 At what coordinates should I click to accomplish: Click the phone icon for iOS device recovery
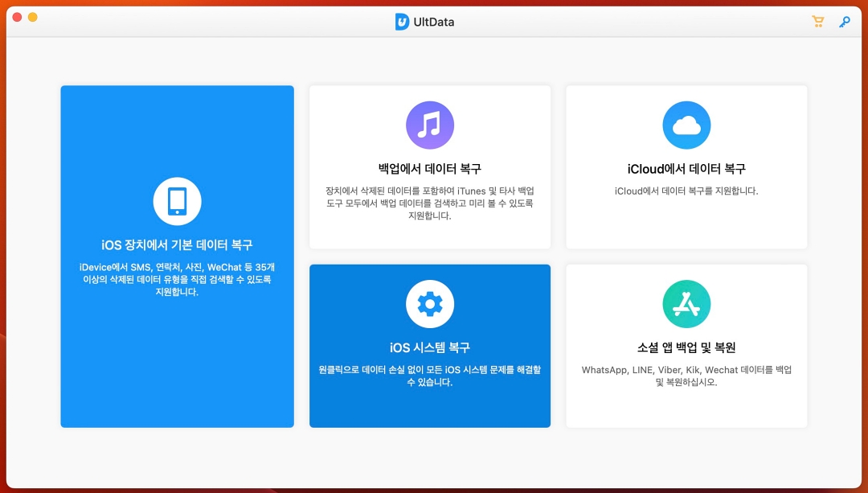point(177,201)
